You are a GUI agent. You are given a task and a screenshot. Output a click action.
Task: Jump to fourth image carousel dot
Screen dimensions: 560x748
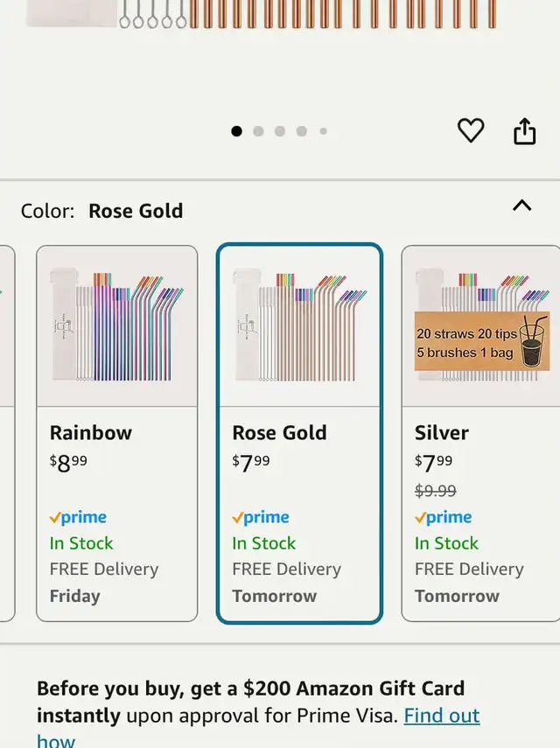pos(302,131)
